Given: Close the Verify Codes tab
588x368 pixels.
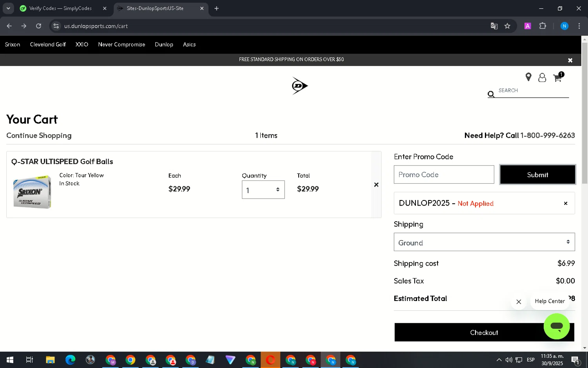Looking at the screenshot, I should [x=105, y=8].
